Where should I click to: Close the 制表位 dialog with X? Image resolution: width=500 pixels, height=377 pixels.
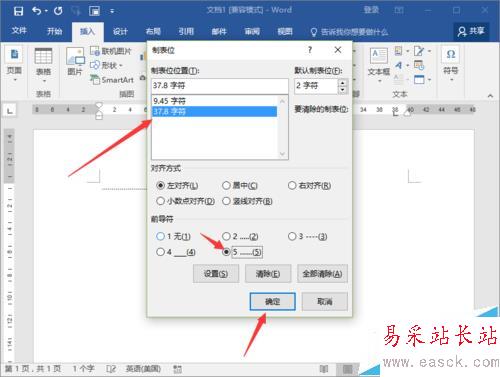pos(338,50)
